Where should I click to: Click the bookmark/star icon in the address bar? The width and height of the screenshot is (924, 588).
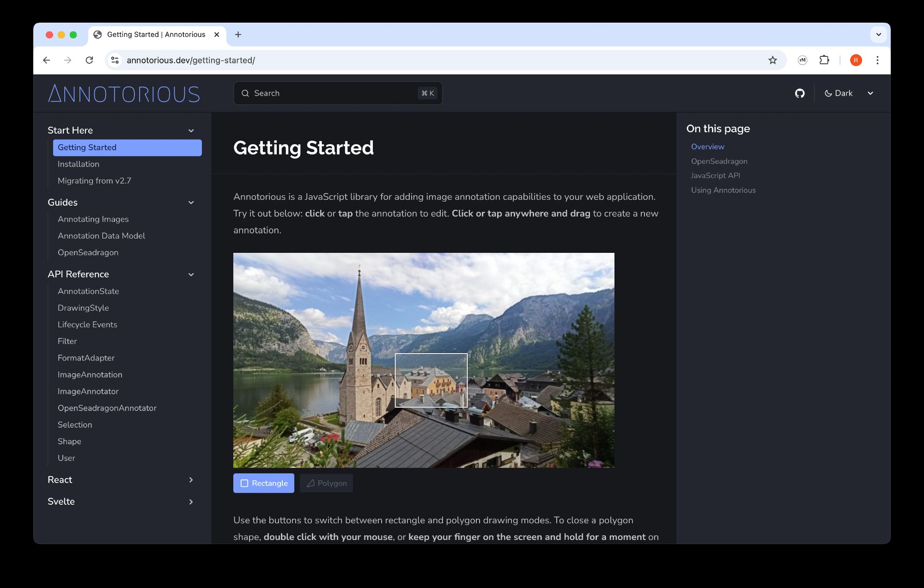[x=772, y=60]
